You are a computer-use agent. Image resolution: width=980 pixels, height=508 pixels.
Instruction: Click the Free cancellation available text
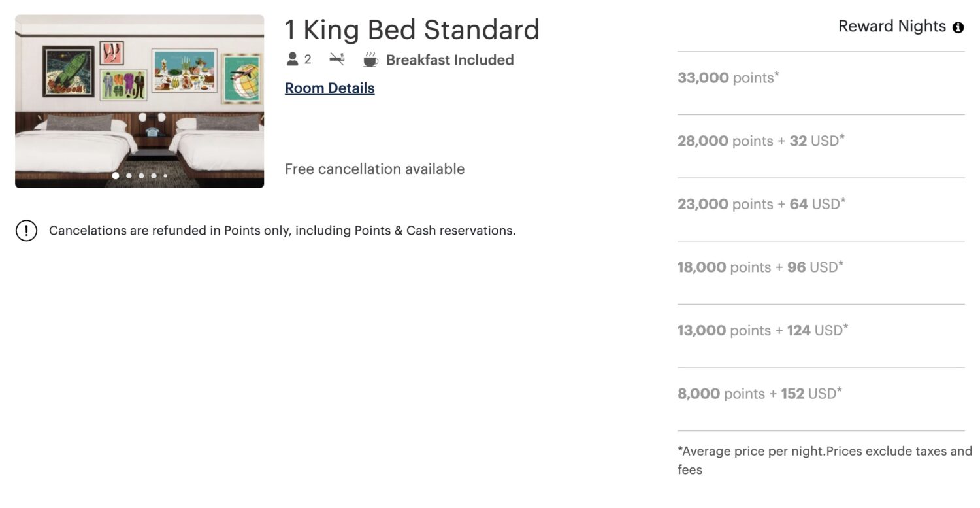374,169
